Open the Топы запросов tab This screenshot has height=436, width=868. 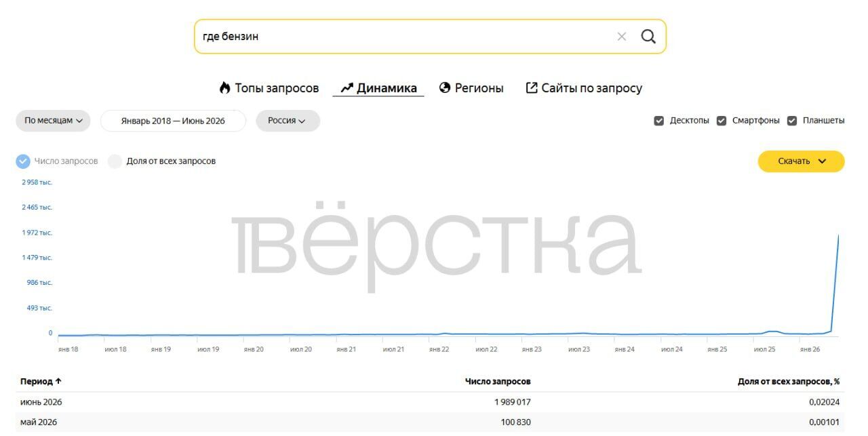pyautogui.click(x=269, y=88)
